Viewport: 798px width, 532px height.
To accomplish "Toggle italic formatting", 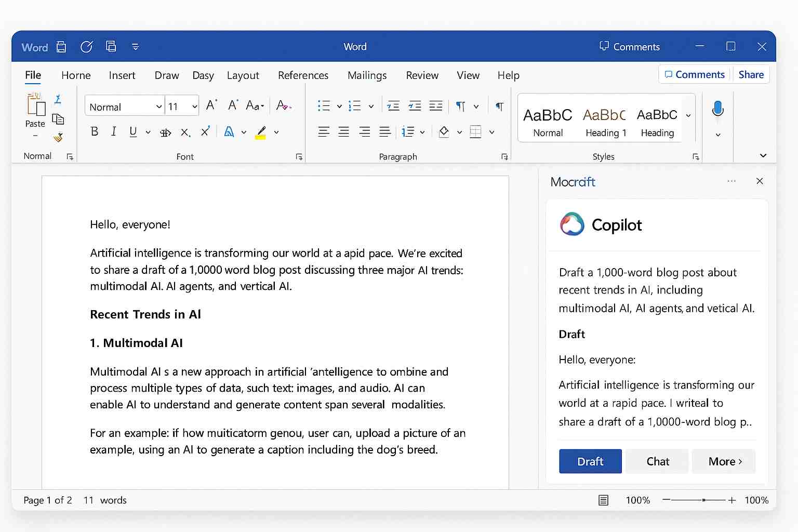I will click(x=114, y=131).
